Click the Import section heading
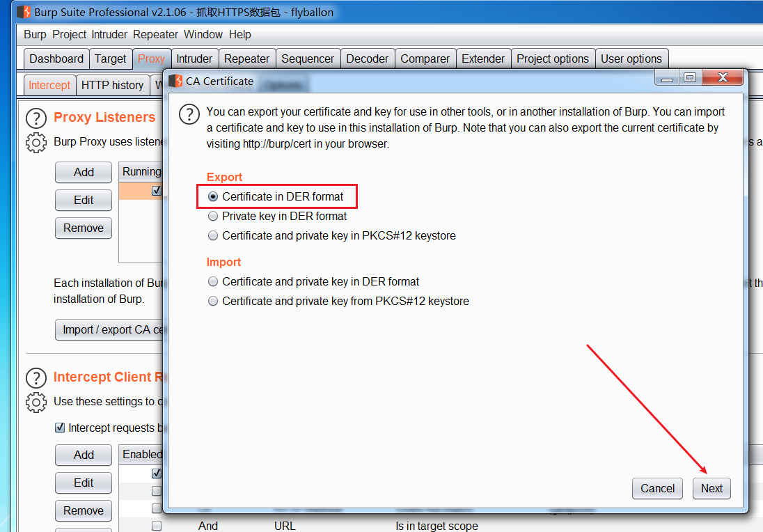763x532 pixels. coord(224,262)
